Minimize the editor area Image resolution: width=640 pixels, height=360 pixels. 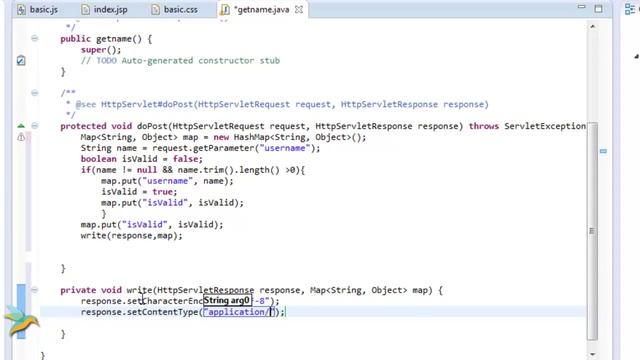point(582,7)
